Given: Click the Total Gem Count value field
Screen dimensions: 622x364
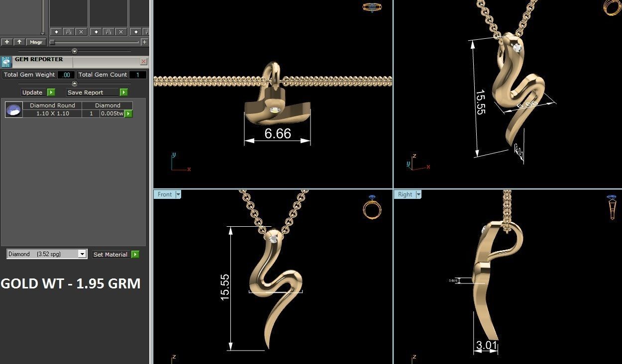Looking at the screenshot, I should click(138, 75).
